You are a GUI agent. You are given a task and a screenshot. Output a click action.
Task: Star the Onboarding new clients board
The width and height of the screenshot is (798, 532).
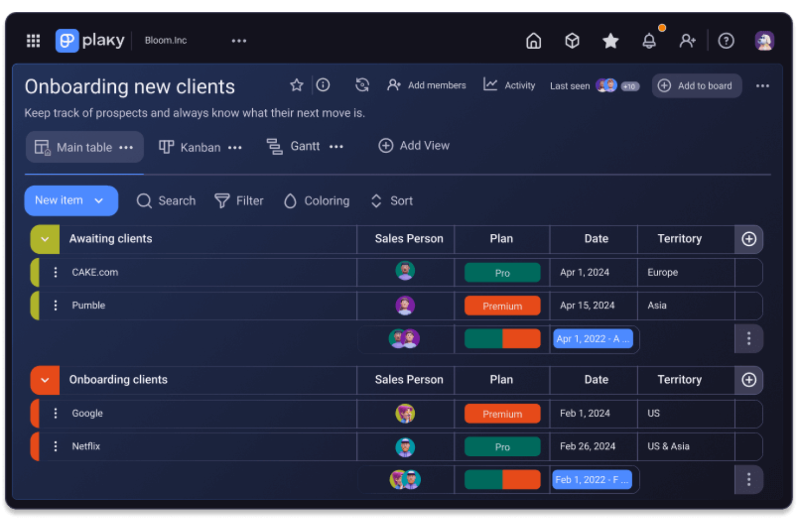click(297, 85)
